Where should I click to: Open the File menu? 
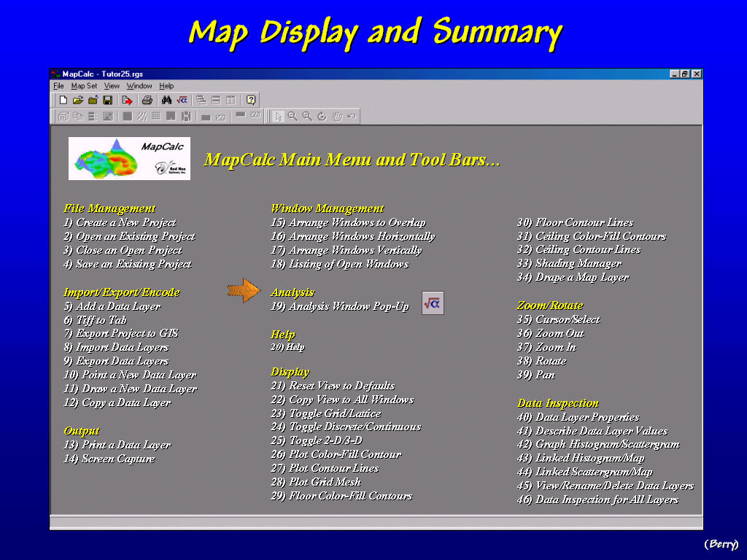58,86
